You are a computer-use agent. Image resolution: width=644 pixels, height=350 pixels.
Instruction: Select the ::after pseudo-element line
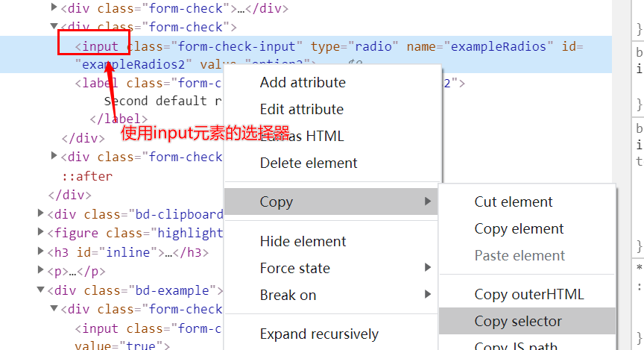[x=87, y=176]
